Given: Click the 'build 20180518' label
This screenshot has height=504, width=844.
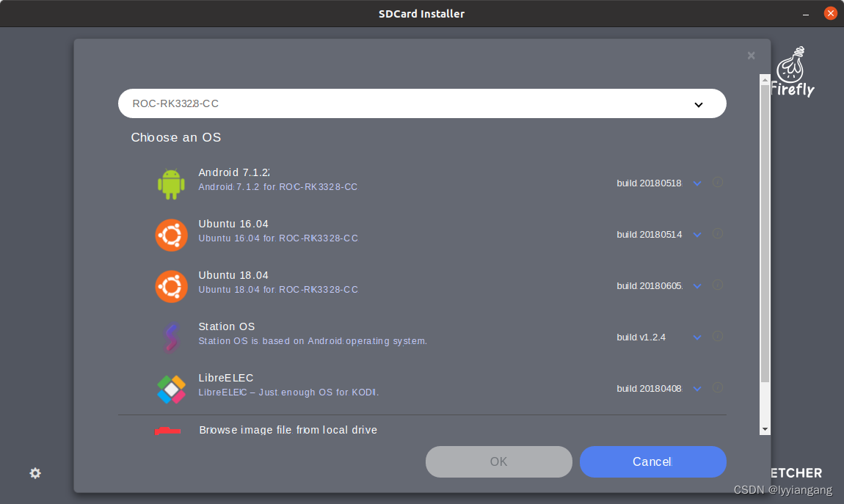Looking at the screenshot, I should pyautogui.click(x=650, y=183).
